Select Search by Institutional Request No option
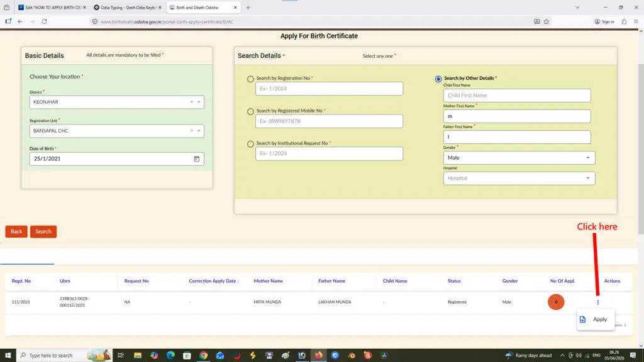This screenshot has height=362, width=644. [251, 144]
